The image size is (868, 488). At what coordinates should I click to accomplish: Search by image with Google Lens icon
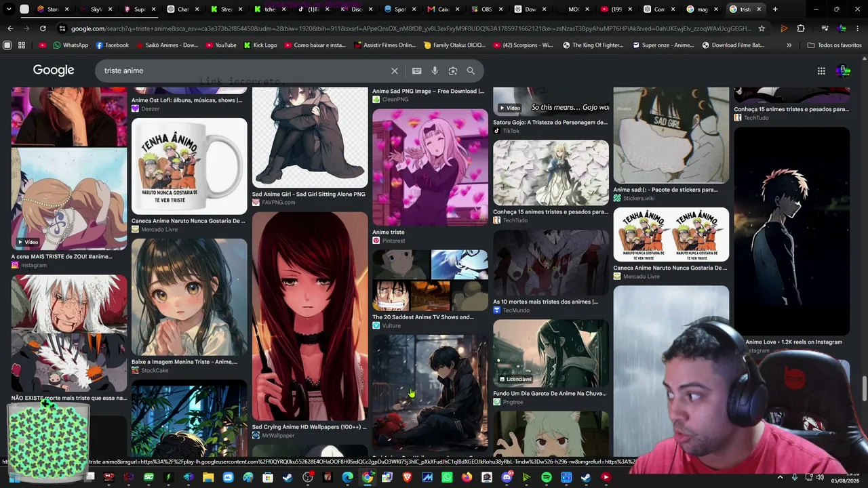click(453, 70)
